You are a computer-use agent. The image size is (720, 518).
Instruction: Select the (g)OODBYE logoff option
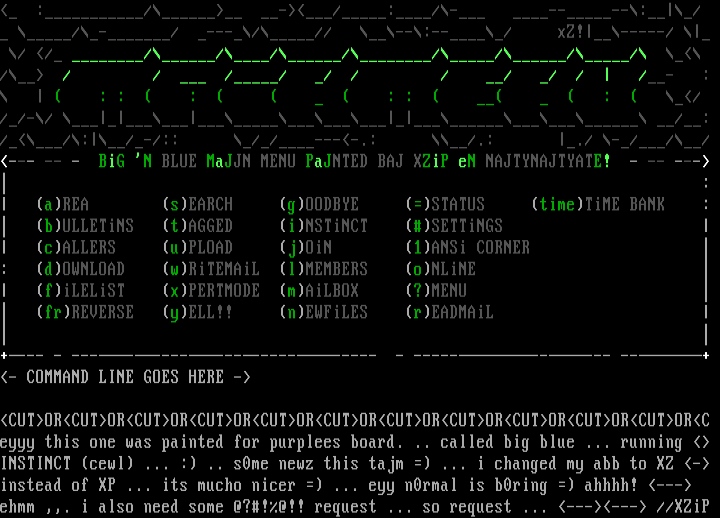point(318,204)
